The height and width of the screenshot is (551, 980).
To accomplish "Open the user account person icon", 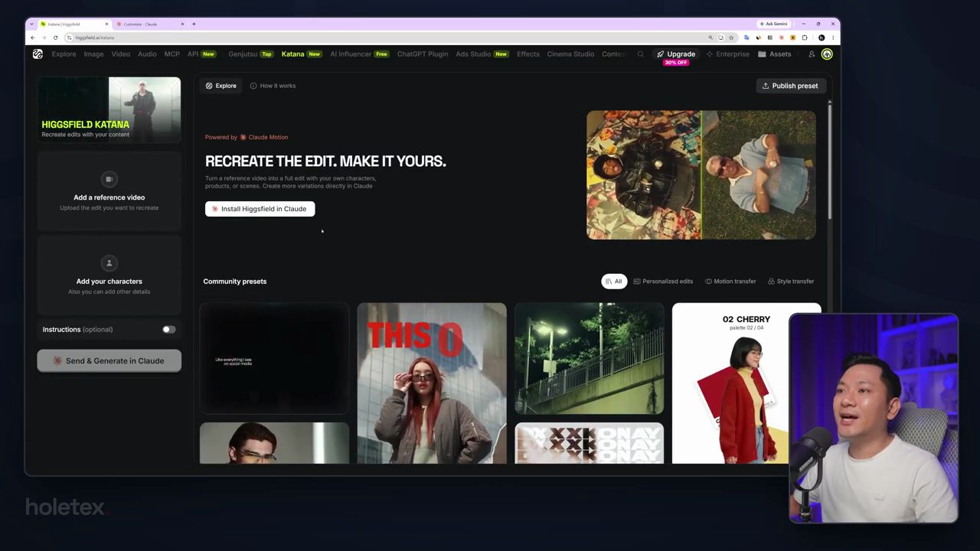I will [812, 54].
